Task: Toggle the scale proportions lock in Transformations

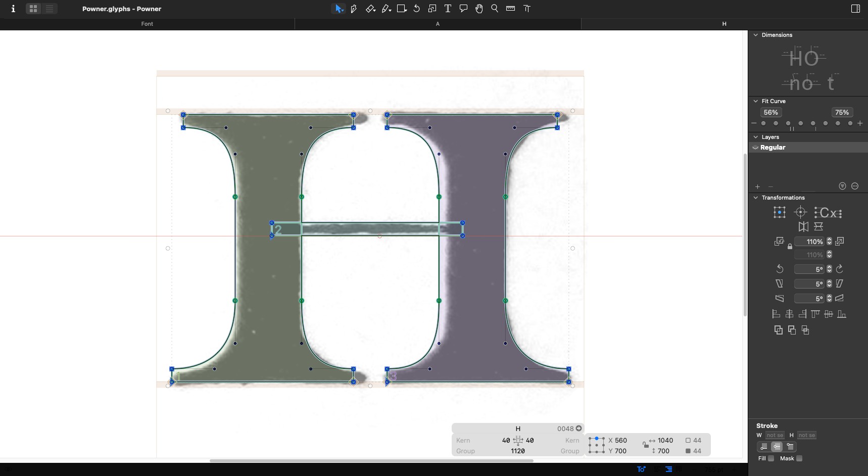Action: (790, 247)
